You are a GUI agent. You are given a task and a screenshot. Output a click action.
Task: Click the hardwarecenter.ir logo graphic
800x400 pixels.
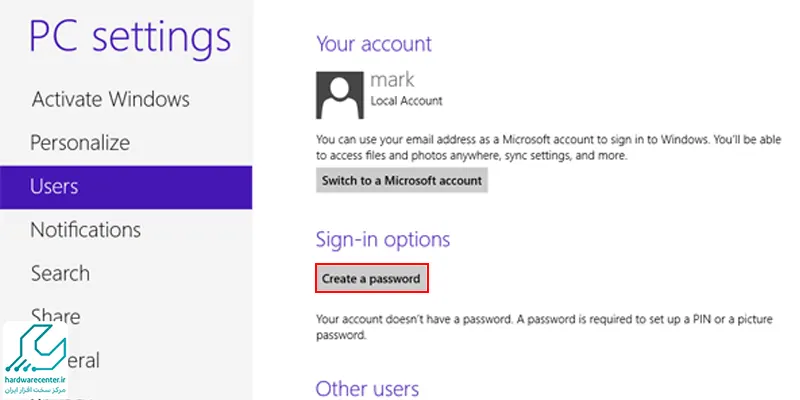pos(36,349)
